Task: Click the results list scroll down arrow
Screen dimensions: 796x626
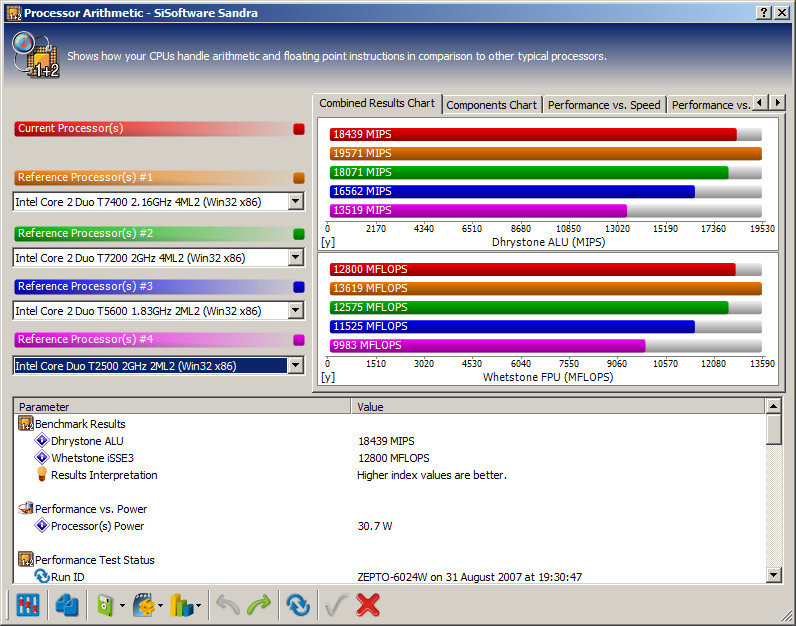Action: (773, 575)
